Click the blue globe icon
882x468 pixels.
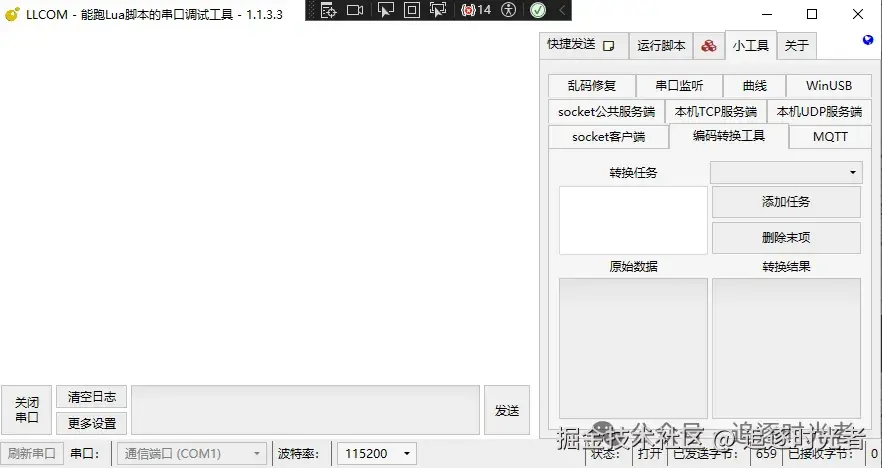[868, 39]
